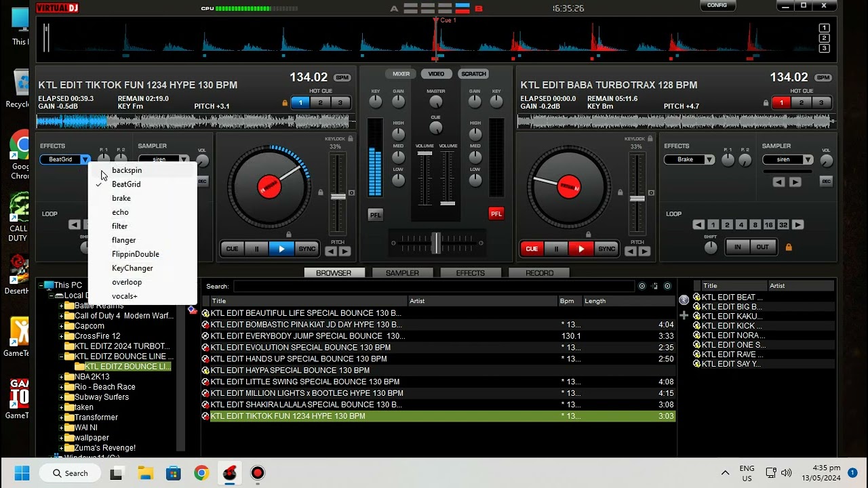Pause the left deck
Viewport: 868px width, 488px height.
click(x=256, y=249)
